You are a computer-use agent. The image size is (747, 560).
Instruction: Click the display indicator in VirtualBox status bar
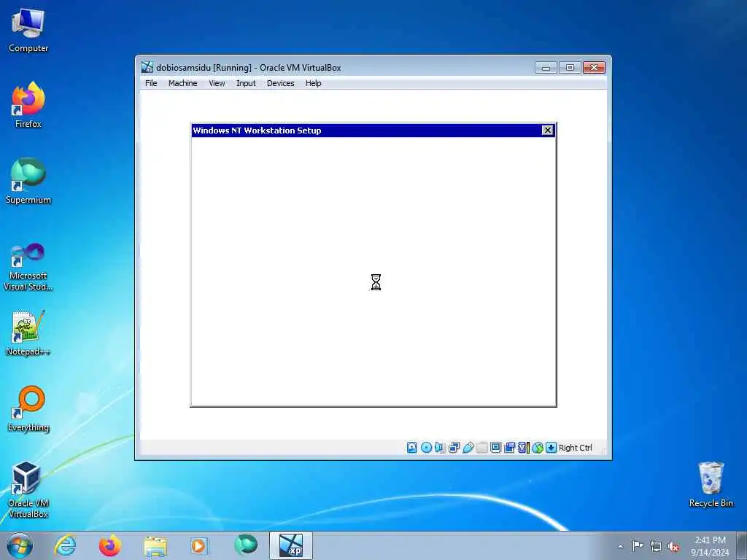(x=495, y=448)
